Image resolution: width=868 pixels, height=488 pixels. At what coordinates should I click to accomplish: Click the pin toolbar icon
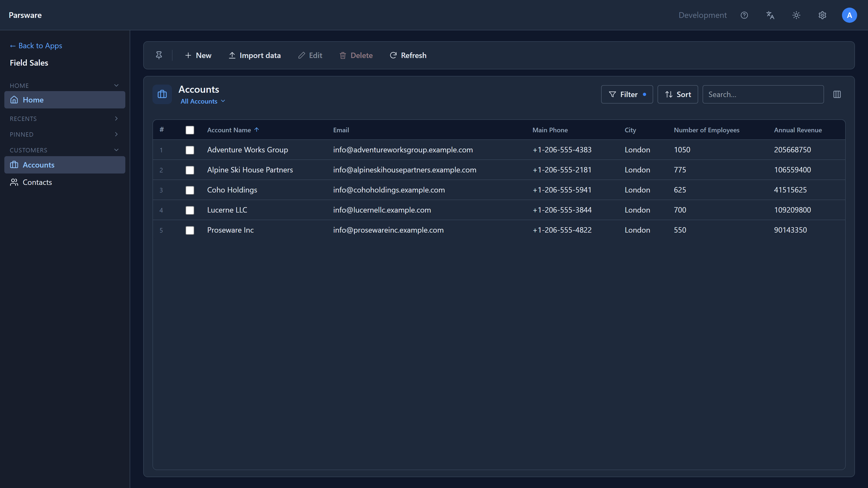point(159,55)
